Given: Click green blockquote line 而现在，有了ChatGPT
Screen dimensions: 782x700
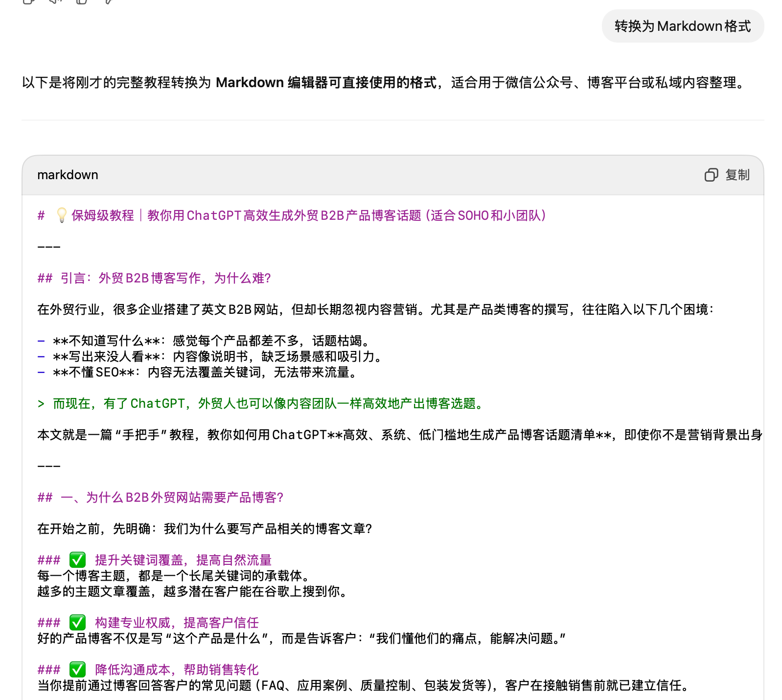Looking at the screenshot, I should [x=261, y=403].
